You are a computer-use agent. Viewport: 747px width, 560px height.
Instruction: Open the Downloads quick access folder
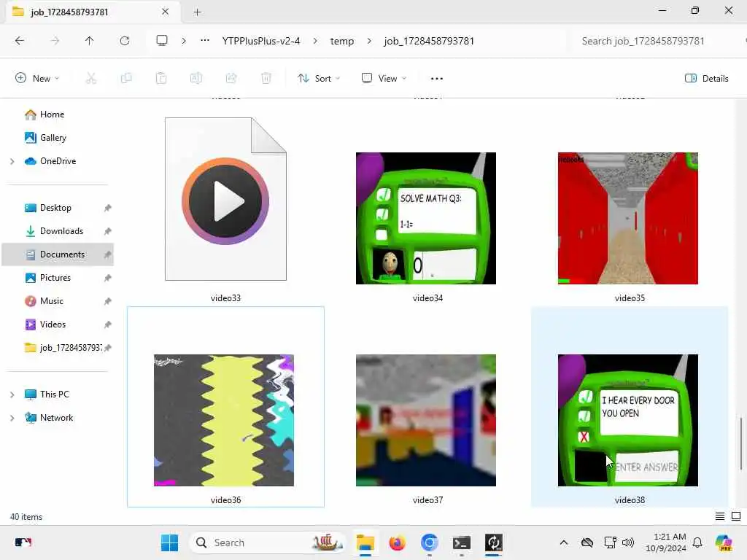61,231
